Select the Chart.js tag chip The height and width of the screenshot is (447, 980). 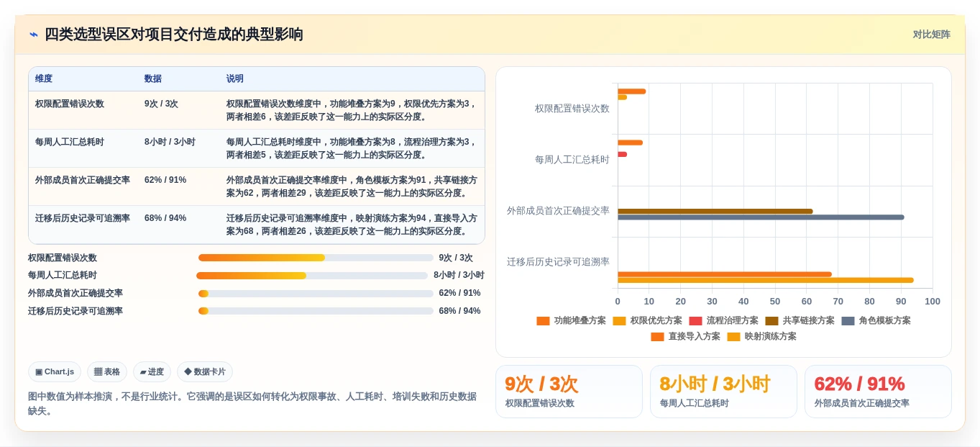tap(55, 371)
